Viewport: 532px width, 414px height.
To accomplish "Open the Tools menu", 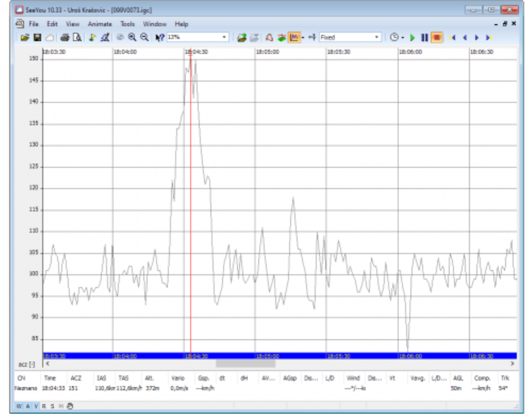I will pyautogui.click(x=128, y=24).
